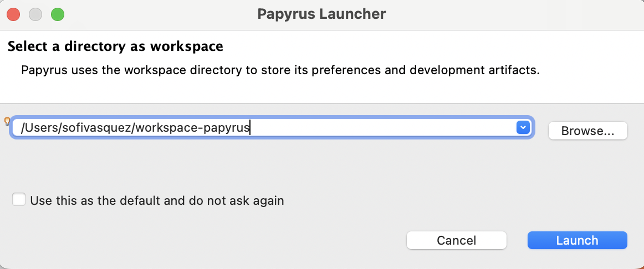The height and width of the screenshot is (269, 644).
Task: Enable the use as default checkbox
Action: click(19, 200)
